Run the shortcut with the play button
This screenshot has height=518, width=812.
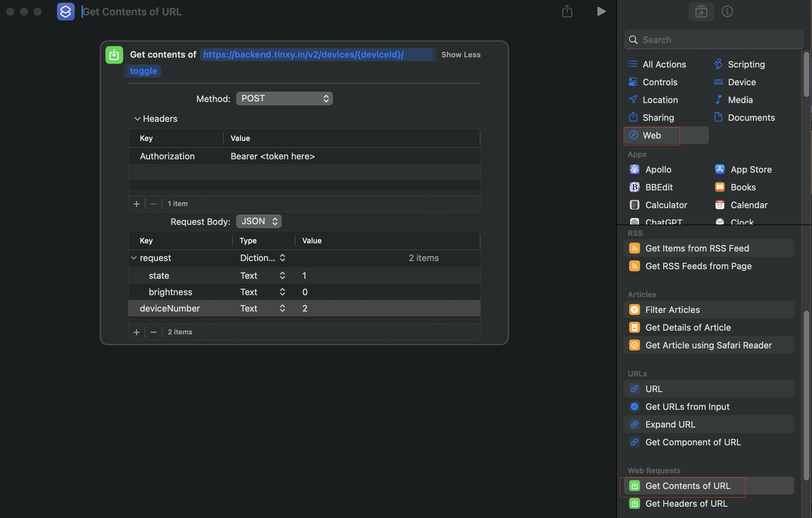(x=601, y=12)
